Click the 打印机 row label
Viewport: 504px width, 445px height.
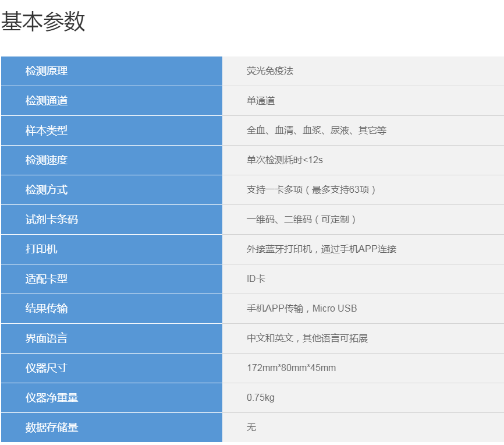point(41,249)
